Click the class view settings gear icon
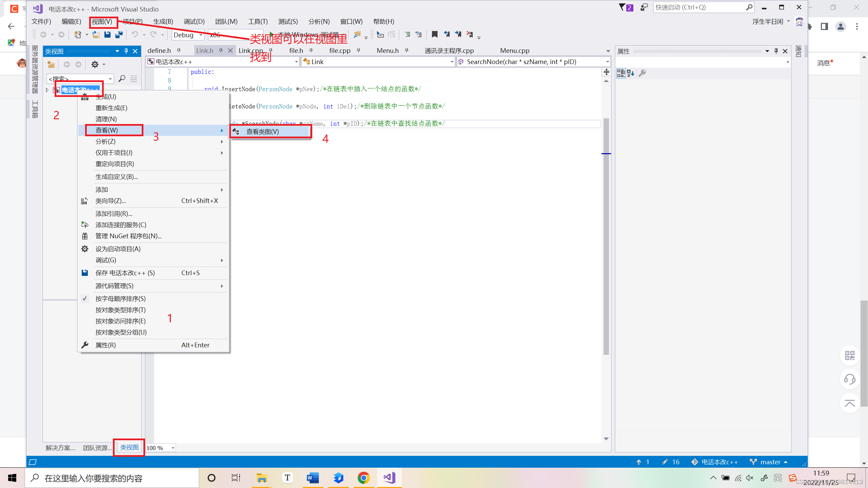 tap(95, 64)
